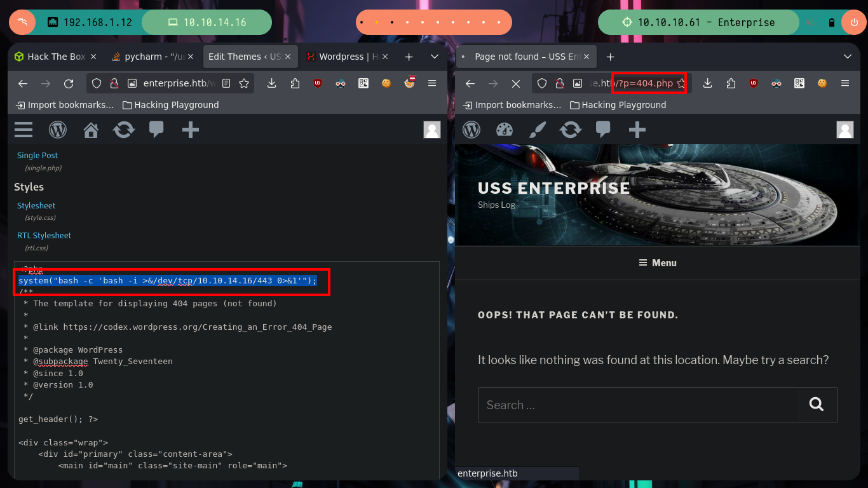868x488 pixels.
Task: Open Updates icon in left window admin bar
Action: [124, 130]
